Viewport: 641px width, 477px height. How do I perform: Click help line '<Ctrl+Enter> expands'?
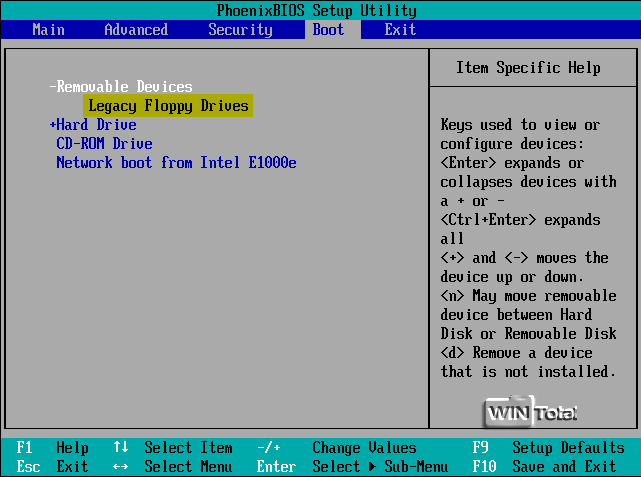click(520, 219)
